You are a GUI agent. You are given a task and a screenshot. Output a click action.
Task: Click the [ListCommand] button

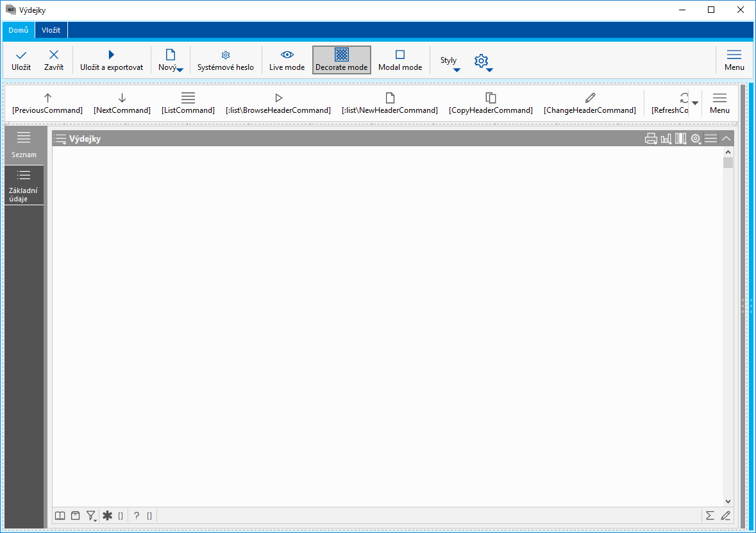pos(188,104)
